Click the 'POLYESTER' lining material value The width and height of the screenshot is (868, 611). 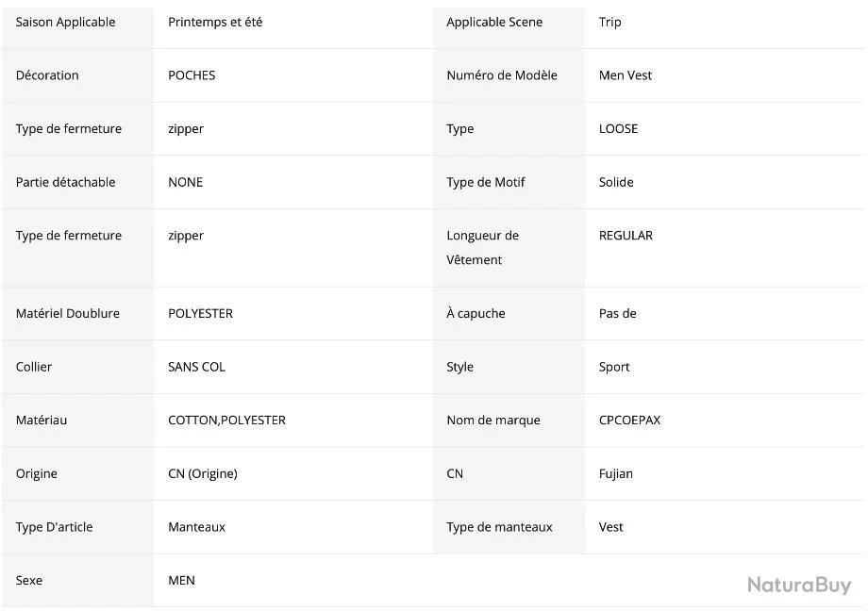point(200,313)
